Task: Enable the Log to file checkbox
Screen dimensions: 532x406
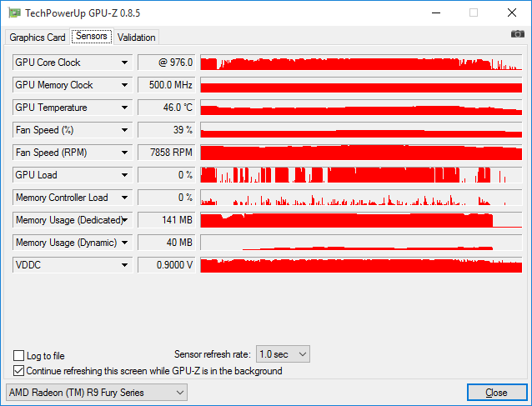Action: [x=18, y=355]
